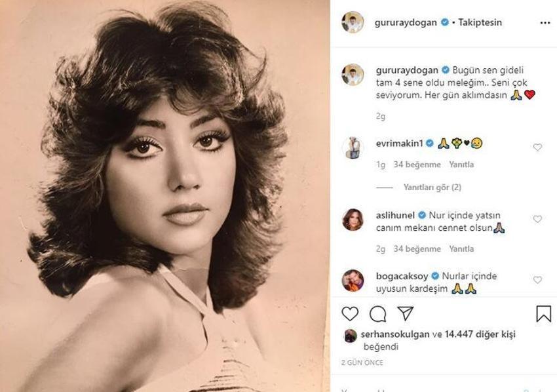The image size is (557, 392).
Task: Save post with bookmark icon
Action: tap(543, 314)
